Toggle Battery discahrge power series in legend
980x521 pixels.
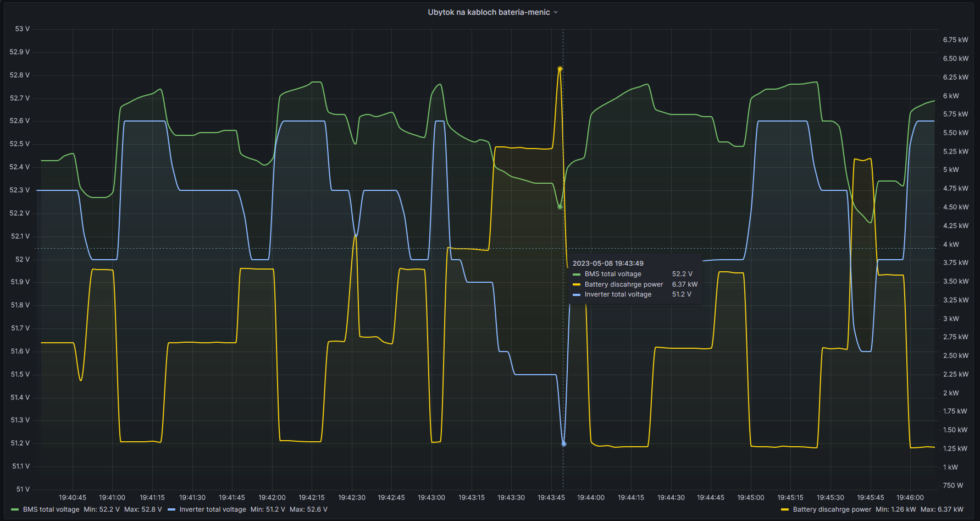[832, 509]
